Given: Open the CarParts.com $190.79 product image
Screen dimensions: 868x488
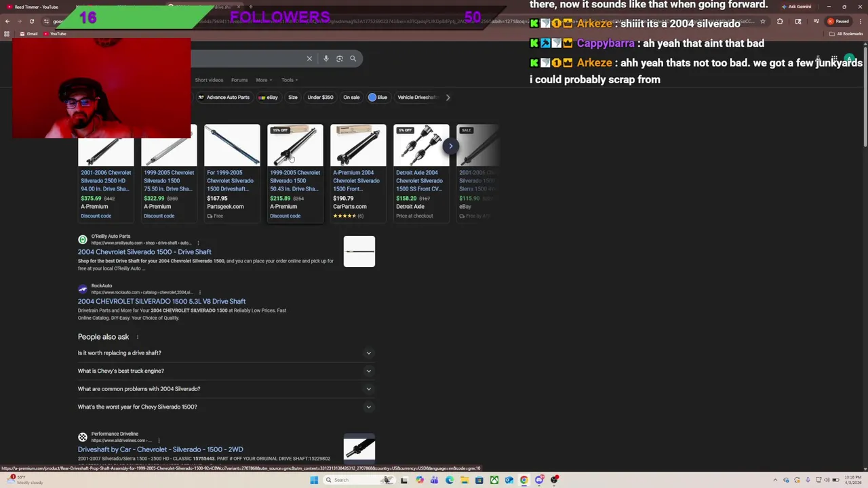Looking at the screenshot, I should (x=358, y=145).
